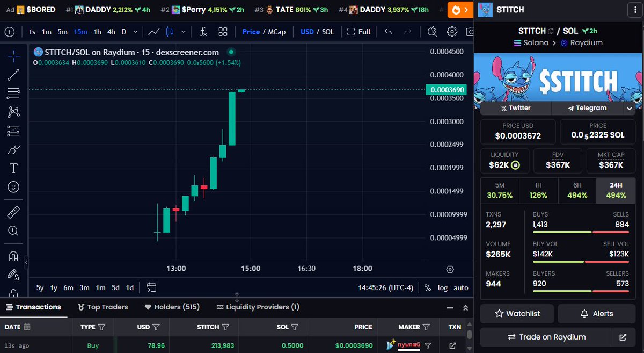Select the 1H stats tab

tap(538, 190)
